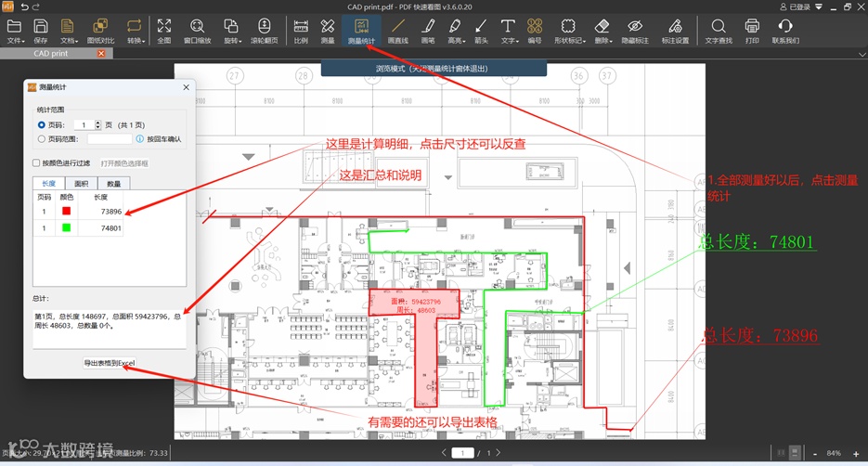Open 标注设置 annotation settings
Screen dimensions: 868x466
(675, 31)
